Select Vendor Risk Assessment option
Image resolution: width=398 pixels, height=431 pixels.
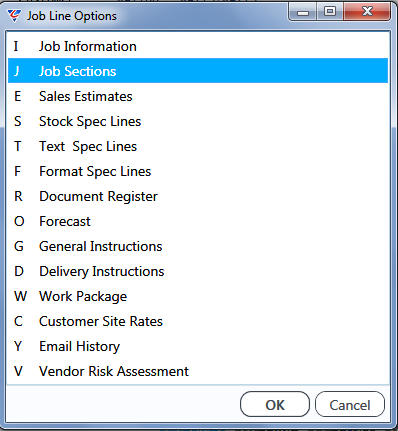(198, 371)
